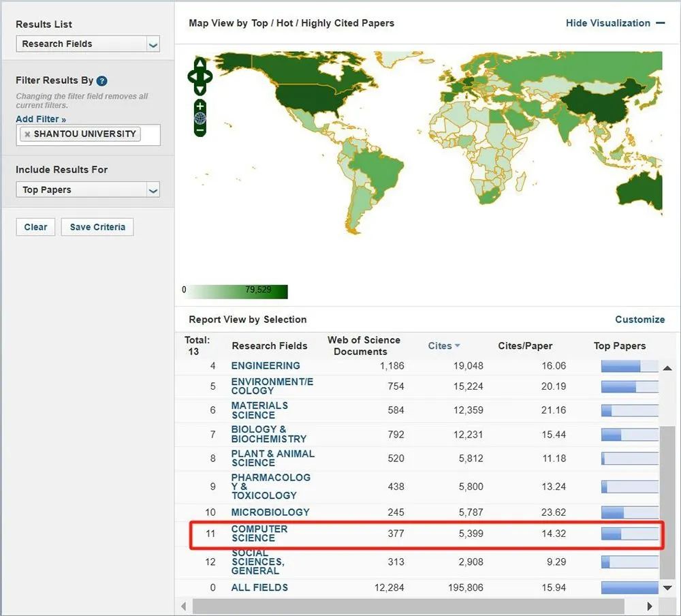Click the Top Papers bar for ENGINEERING

[630, 366]
